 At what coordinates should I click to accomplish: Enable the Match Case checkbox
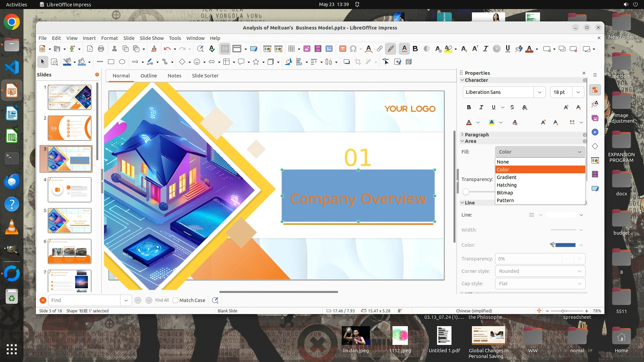[175, 300]
